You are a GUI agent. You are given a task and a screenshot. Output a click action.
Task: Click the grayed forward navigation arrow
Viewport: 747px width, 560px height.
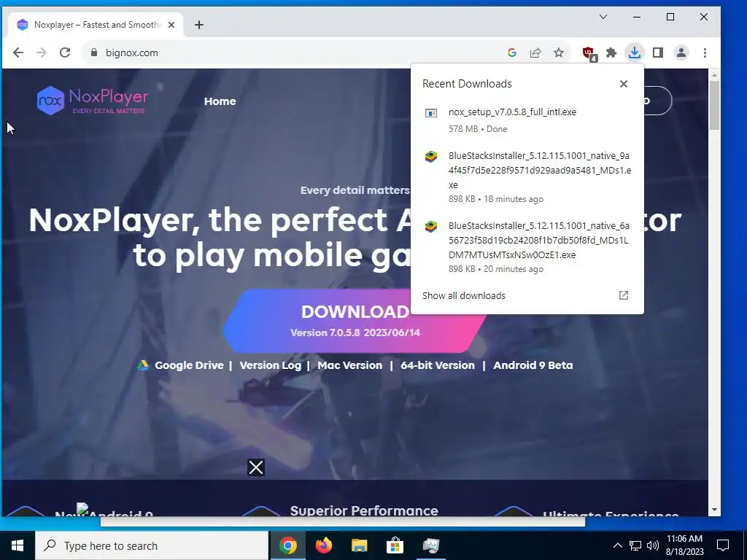tap(42, 52)
